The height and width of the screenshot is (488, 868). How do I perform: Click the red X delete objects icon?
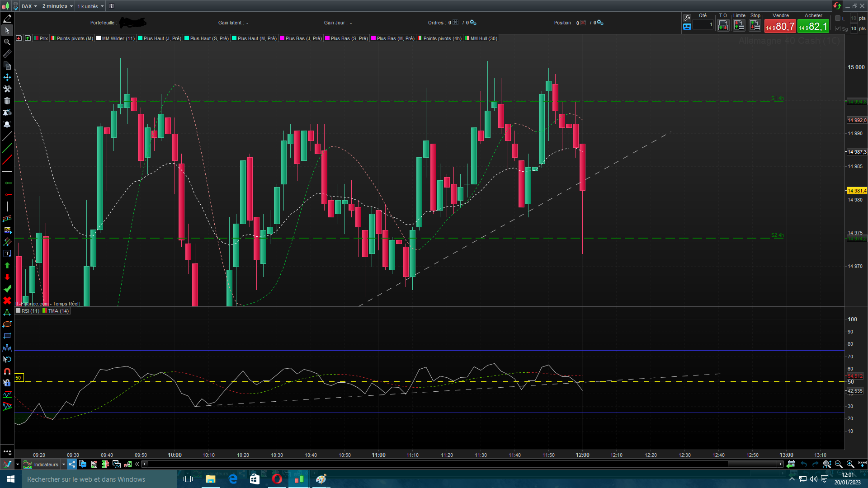[x=7, y=300]
